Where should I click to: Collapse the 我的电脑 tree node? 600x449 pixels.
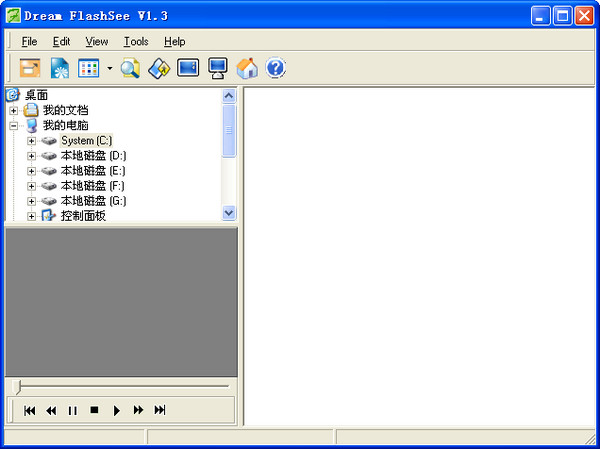coord(14,126)
